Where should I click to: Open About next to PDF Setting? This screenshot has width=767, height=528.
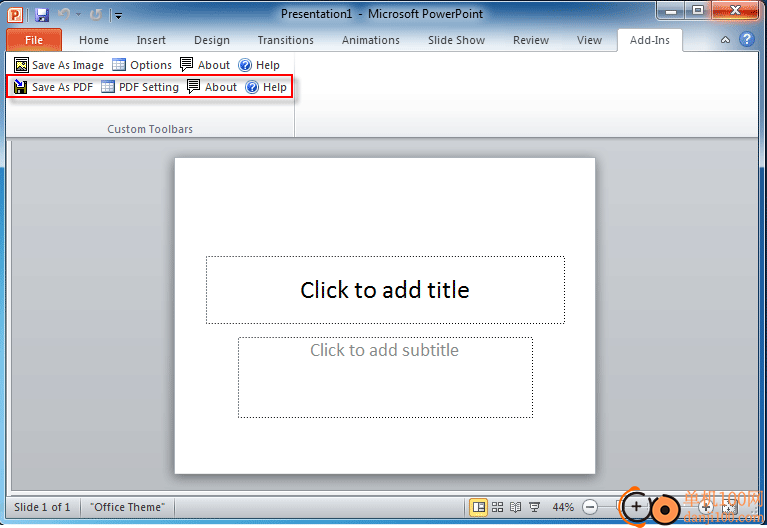[212, 87]
